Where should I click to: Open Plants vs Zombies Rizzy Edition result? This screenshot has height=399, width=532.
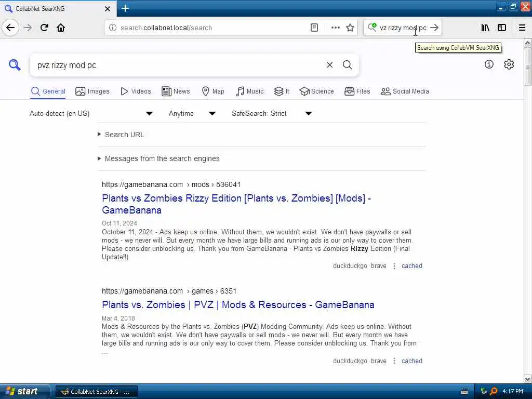[x=236, y=204]
